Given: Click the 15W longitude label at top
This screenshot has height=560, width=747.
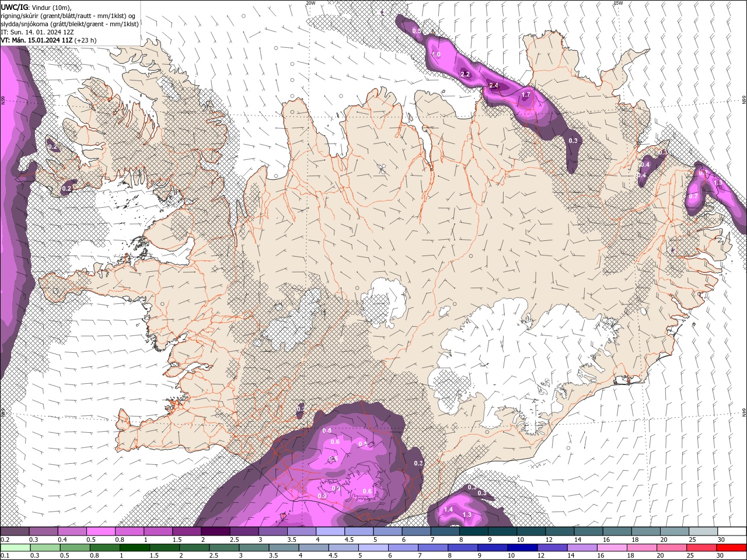Looking at the screenshot, I should (619, 3).
